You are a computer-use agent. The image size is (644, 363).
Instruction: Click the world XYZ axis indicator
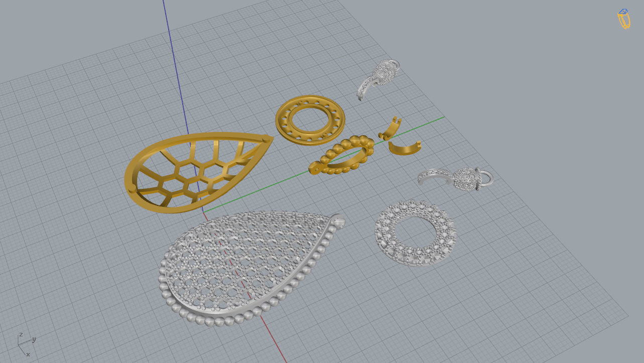tap(27, 344)
